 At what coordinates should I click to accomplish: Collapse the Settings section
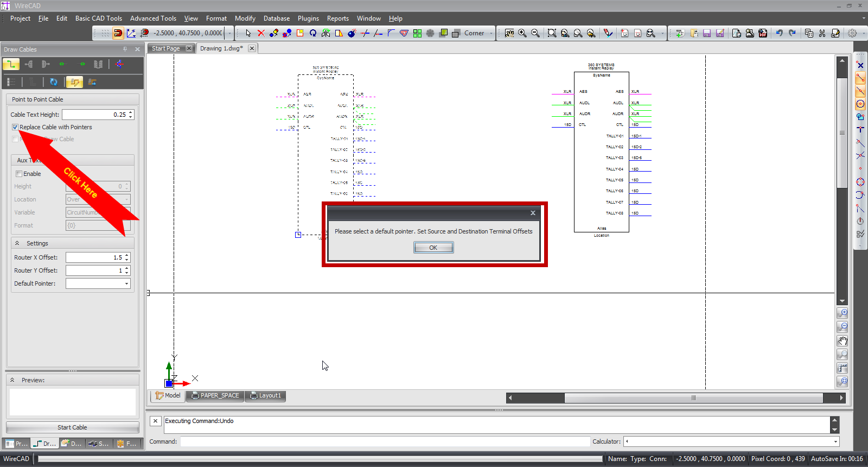click(x=17, y=243)
